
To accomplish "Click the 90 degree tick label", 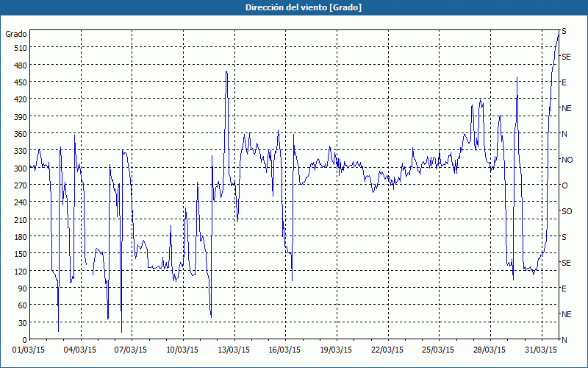I will 23,289.
